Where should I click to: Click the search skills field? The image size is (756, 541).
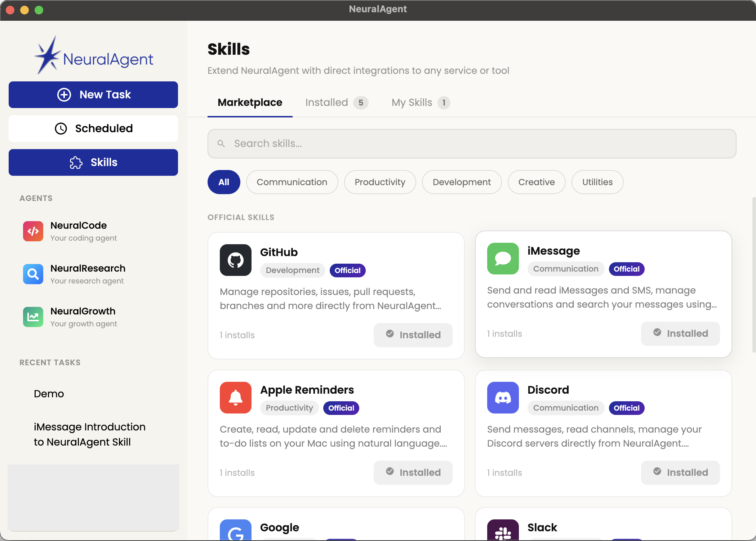[472, 143]
